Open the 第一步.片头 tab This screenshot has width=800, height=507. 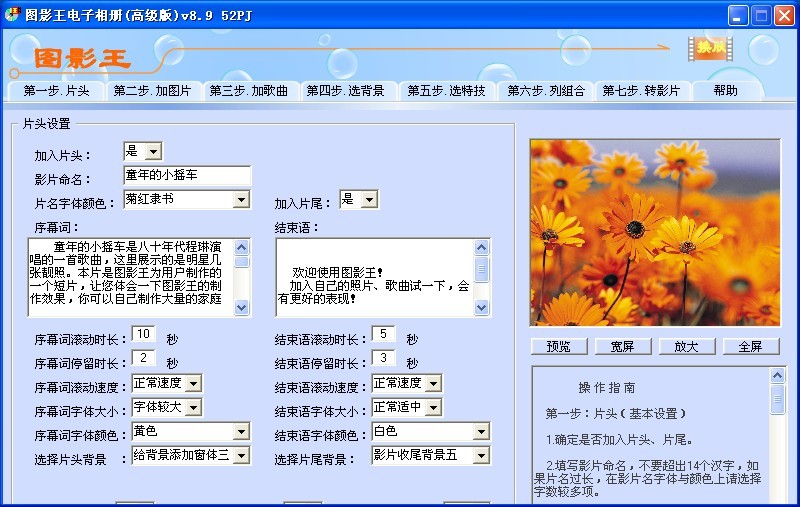56,91
